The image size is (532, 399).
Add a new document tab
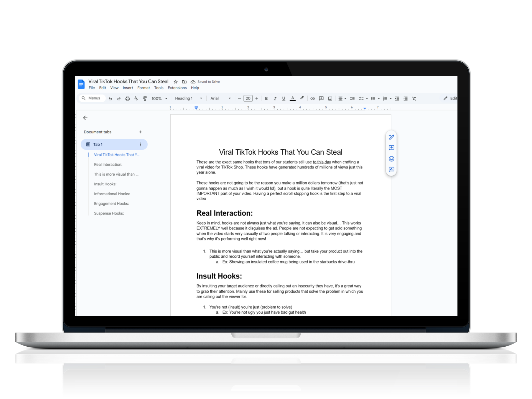[x=140, y=132]
